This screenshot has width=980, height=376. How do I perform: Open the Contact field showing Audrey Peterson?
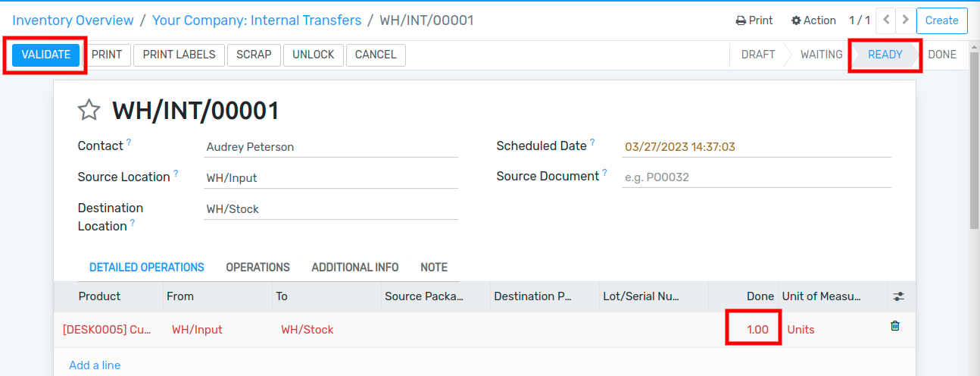331,147
